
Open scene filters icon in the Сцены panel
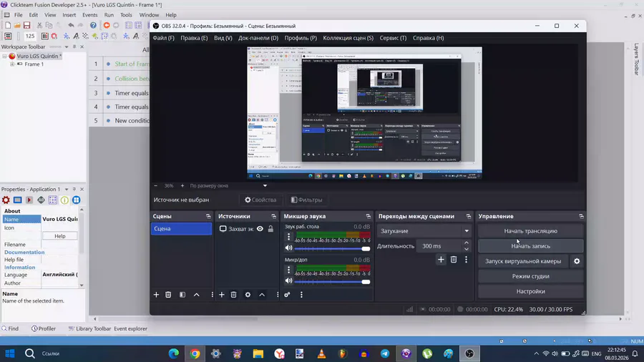[x=182, y=295]
